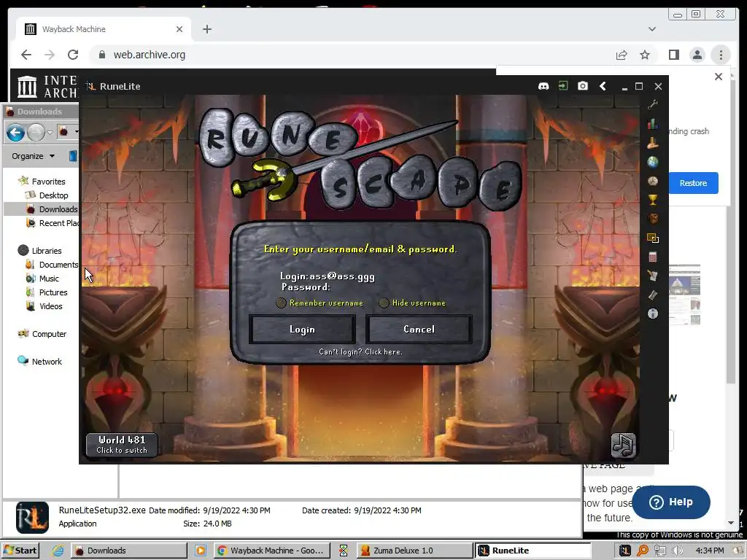The width and height of the screenshot is (747, 560).
Task: Open the Notes quill and paper icon
Action: [x=653, y=276]
